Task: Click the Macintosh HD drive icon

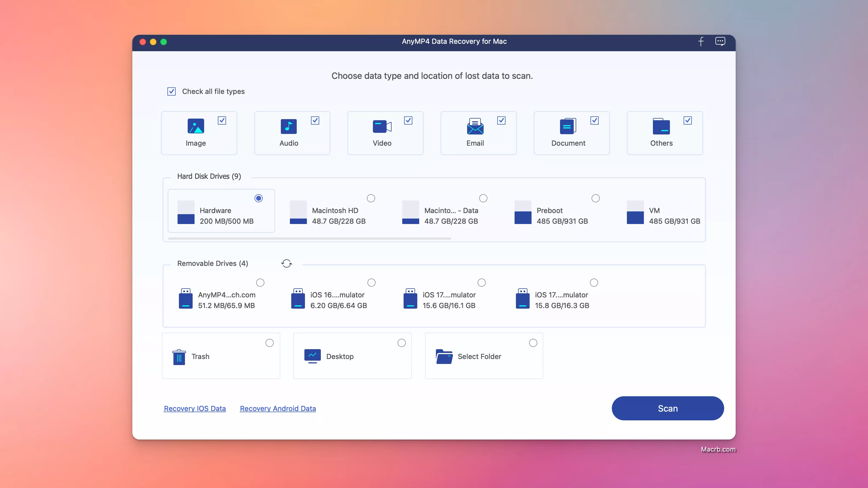Action: click(x=298, y=212)
